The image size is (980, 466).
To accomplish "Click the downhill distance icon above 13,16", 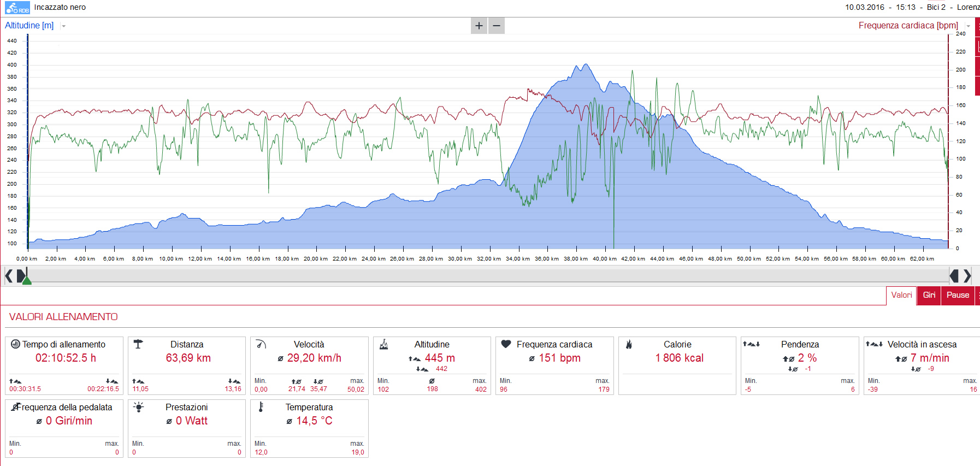I will [x=234, y=381].
